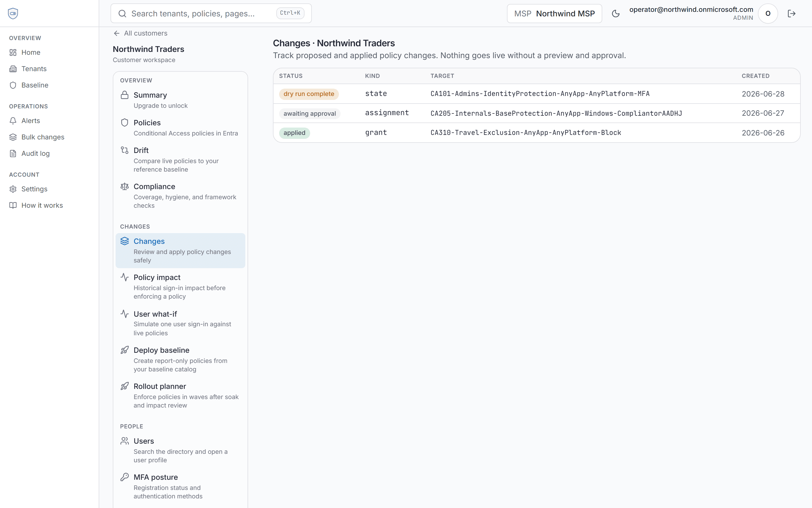Click the Tenants building icon
This screenshot has height=508, width=812.
[x=13, y=69]
